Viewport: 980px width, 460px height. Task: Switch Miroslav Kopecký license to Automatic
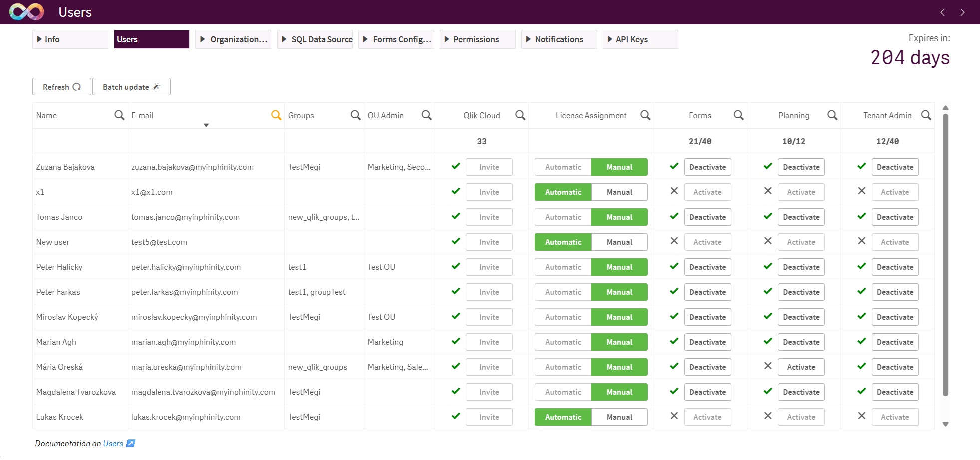563,317
